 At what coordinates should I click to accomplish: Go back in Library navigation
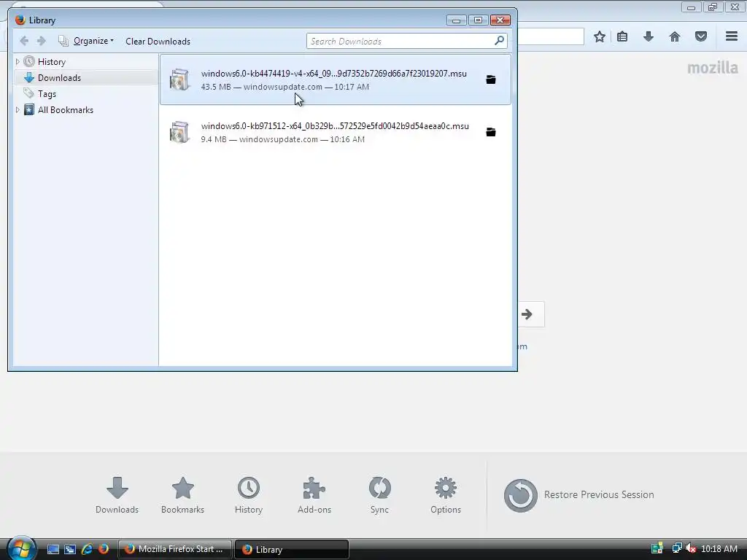(24, 41)
